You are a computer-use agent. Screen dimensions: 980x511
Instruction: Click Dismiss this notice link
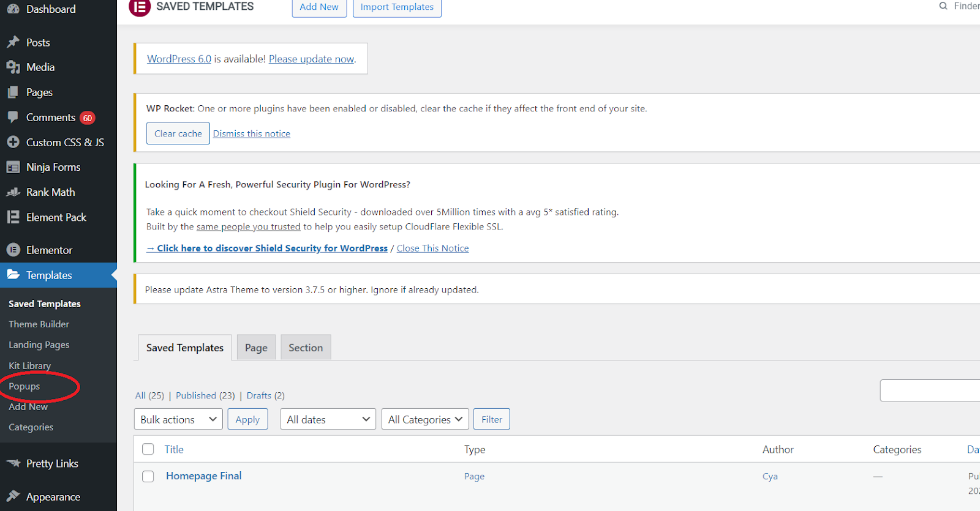(252, 133)
